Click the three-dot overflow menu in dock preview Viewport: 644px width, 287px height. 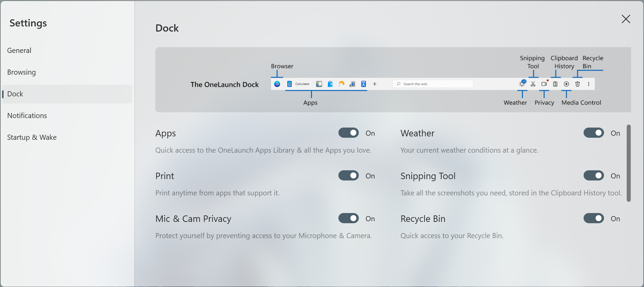[x=589, y=84]
